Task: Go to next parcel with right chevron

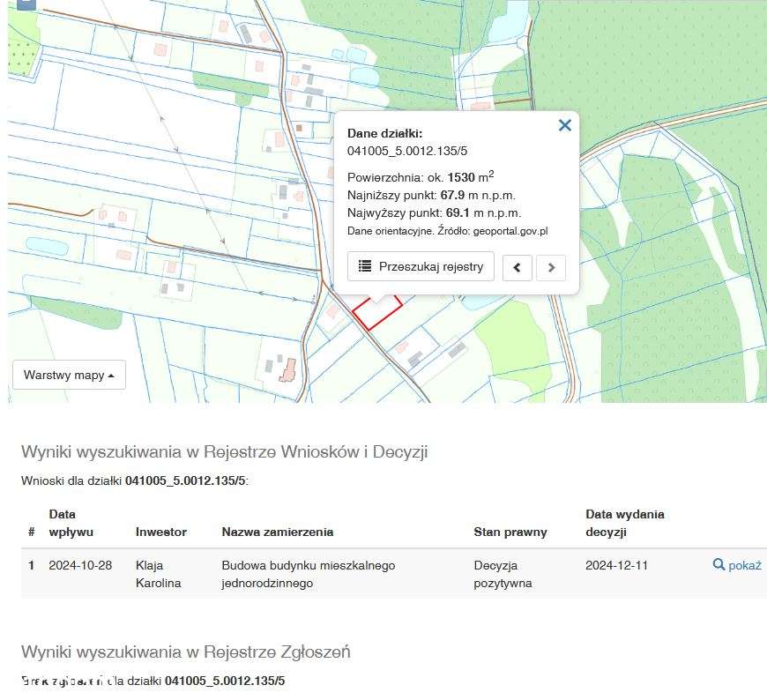Action: pos(551,267)
